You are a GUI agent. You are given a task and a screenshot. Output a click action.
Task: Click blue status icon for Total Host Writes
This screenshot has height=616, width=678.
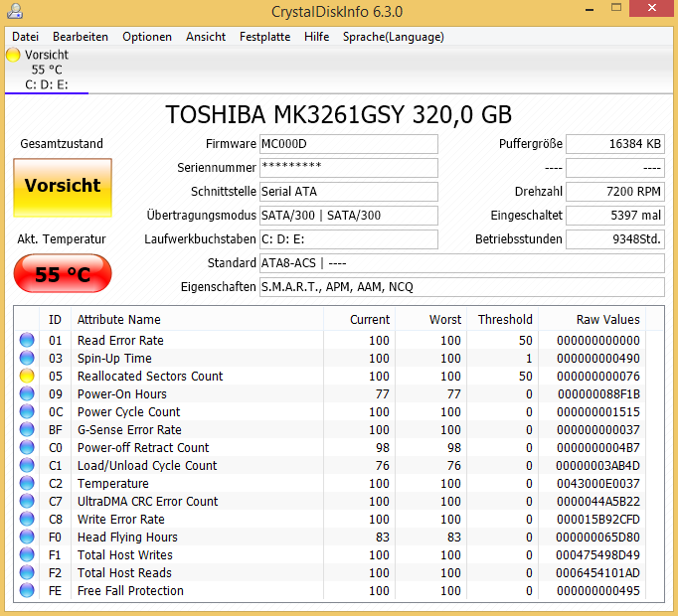tap(27, 554)
